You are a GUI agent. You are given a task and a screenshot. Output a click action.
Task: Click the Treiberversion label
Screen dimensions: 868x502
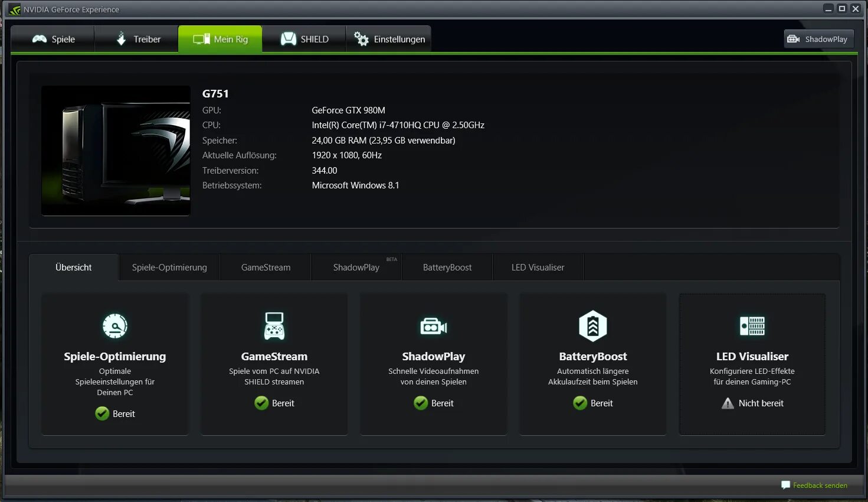point(231,171)
